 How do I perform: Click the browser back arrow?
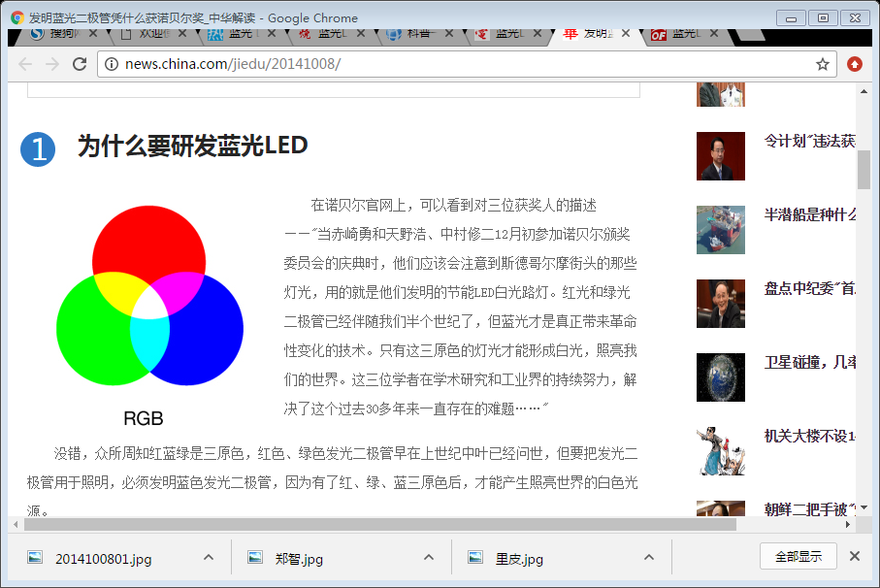click(25, 64)
